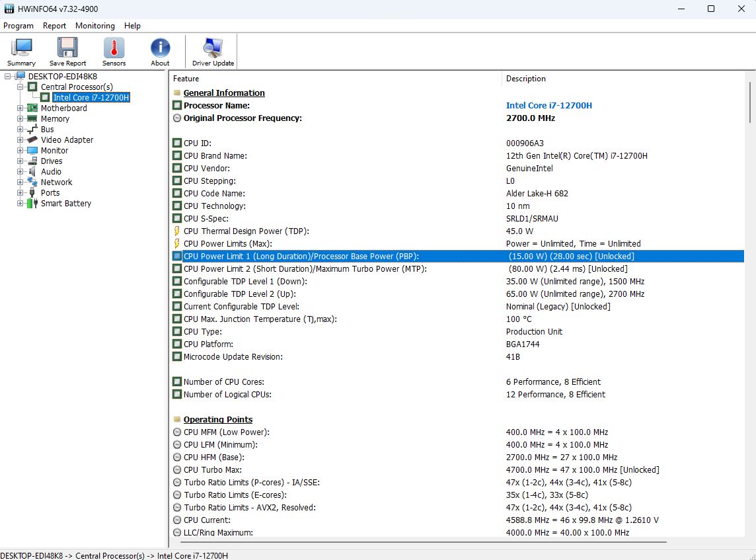Viewport: 756px width, 560px height.
Task: Expand the Bus tree node
Action: click(20, 130)
